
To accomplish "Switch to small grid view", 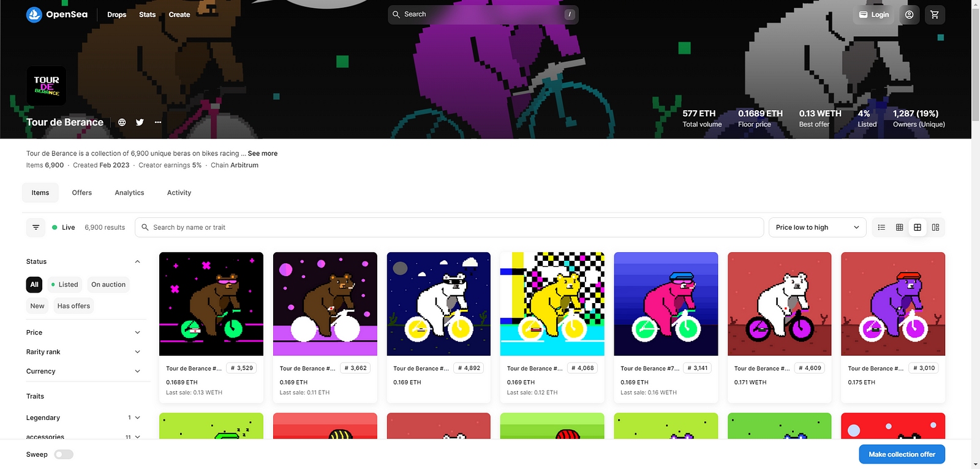I will point(899,227).
